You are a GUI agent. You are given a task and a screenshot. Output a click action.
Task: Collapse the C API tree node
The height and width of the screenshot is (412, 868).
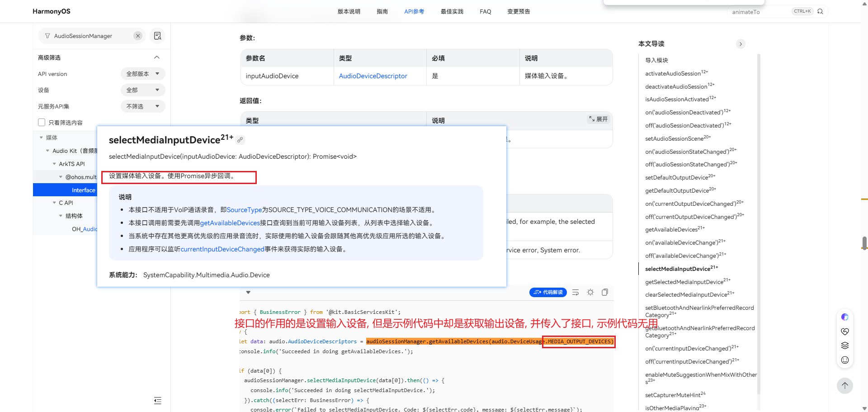[54, 203]
